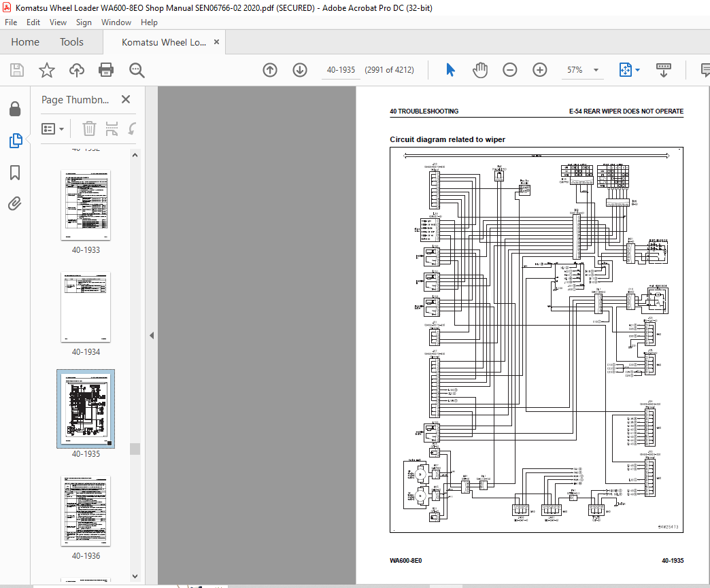Click the 40-1933 label under thumbnail
The image size is (710, 588).
(86, 250)
